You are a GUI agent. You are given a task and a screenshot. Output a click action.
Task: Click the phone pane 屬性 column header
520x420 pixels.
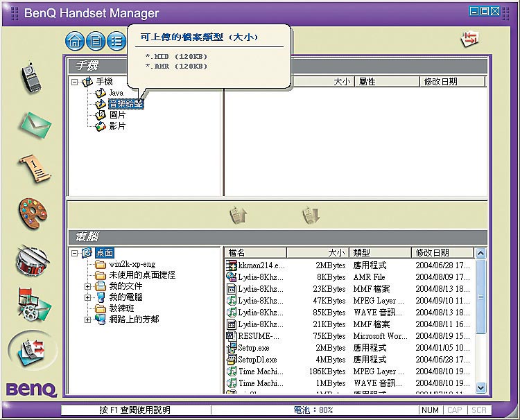[387, 82]
